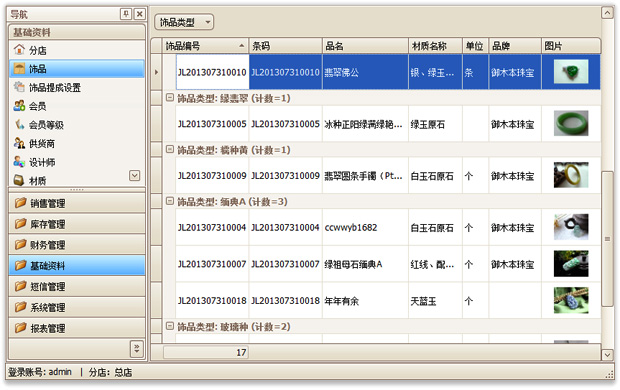620x390 pixels.
Task: Click the 翡翠佛公 item thumbnail
Action: [571, 72]
